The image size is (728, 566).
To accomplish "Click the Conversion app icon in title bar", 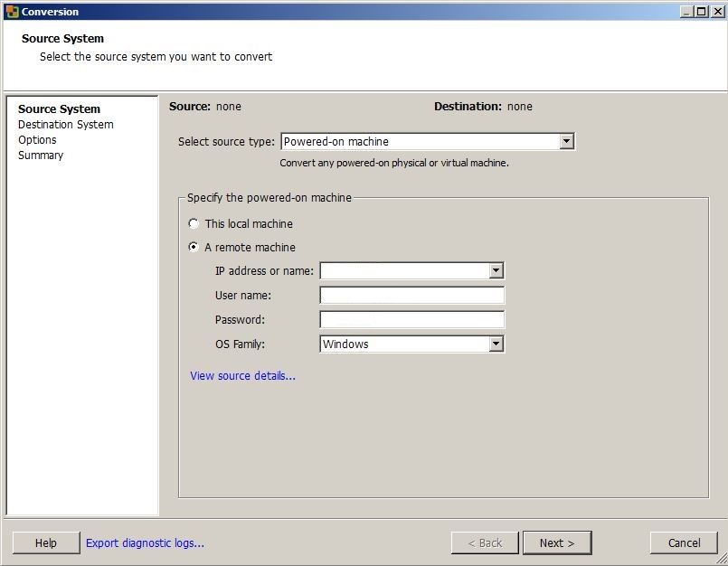I will click(x=12, y=12).
